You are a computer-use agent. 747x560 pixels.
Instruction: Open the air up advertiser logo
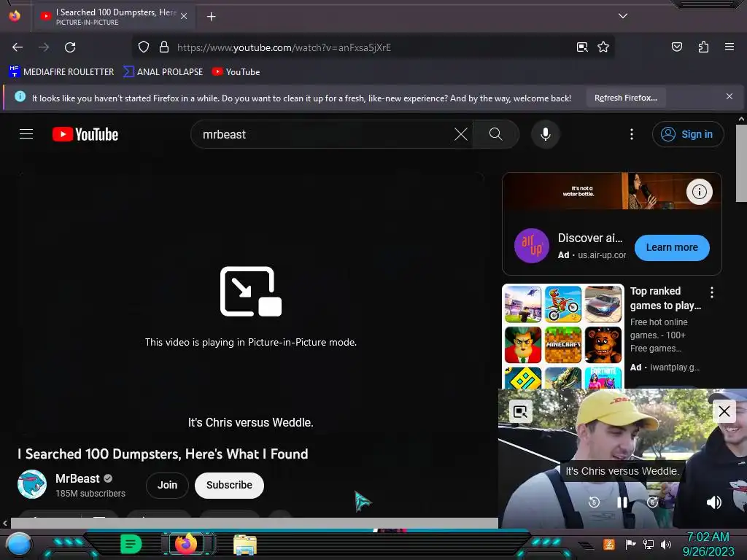tap(532, 246)
